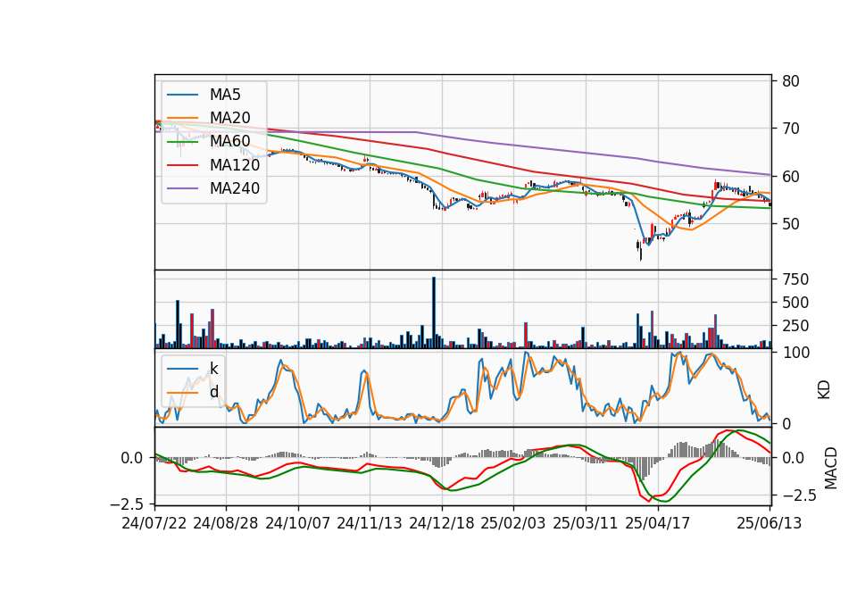Screen dimensions: 857x616
Task: Click the 25/02/03 date axis label
Action: point(513,523)
